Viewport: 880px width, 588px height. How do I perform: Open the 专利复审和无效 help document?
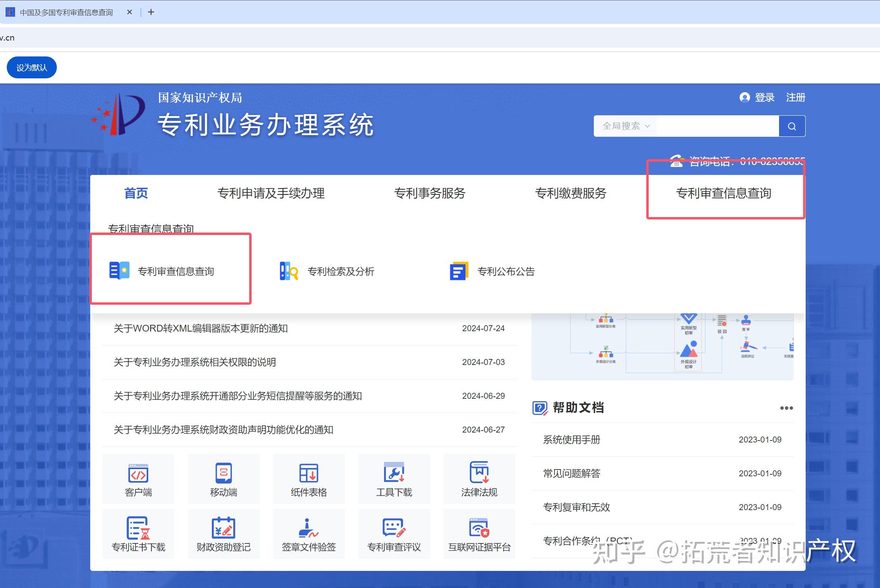[x=576, y=507]
